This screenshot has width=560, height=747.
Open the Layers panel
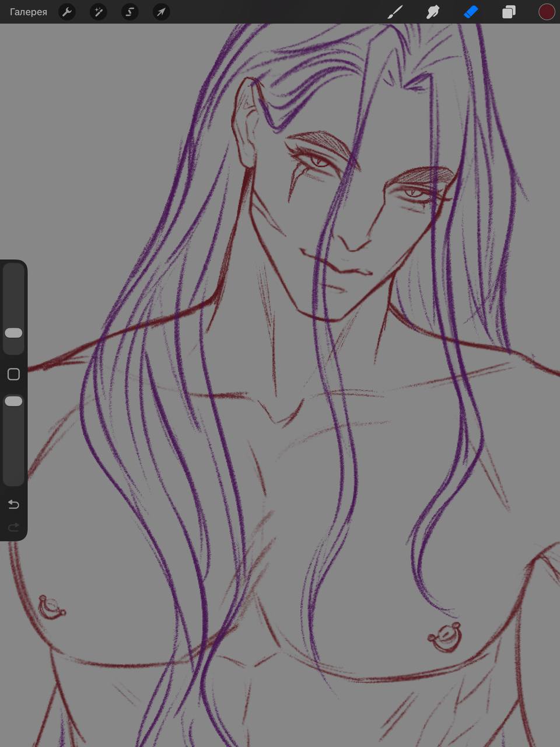coord(509,12)
